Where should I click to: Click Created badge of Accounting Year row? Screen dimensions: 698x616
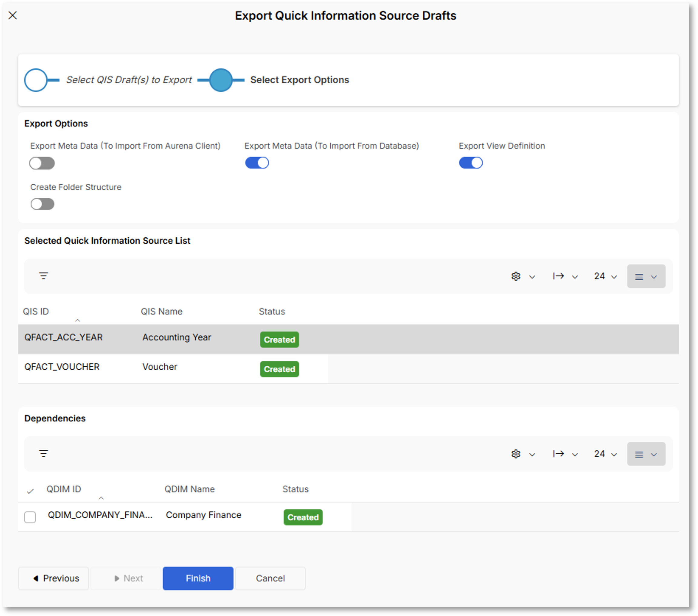[279, 340]
